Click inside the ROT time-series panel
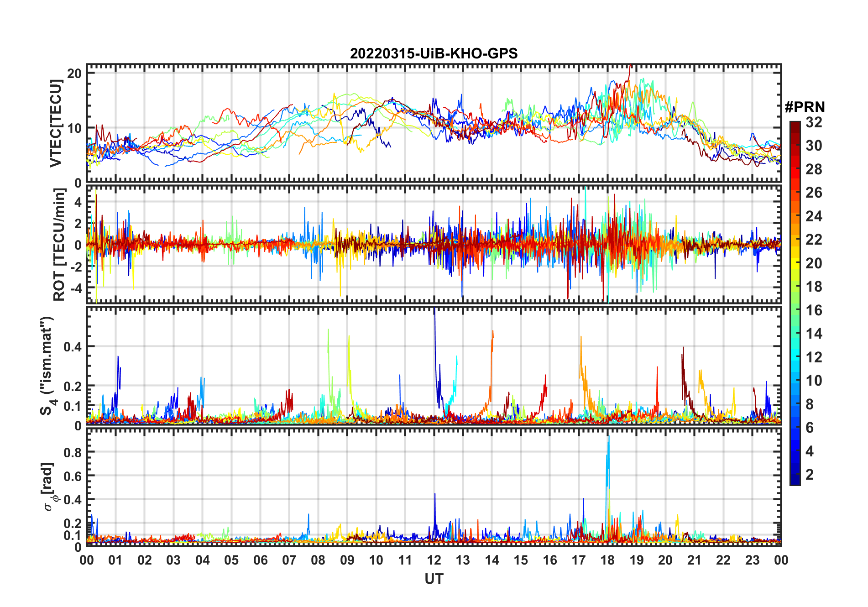 point(434,245)
